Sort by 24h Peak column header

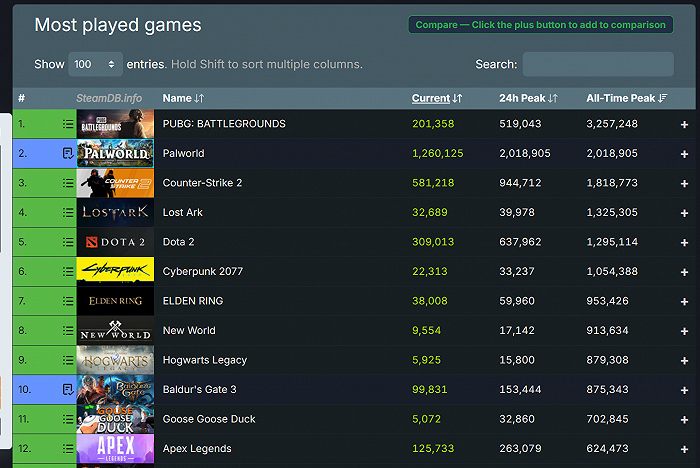click(528, 98)
